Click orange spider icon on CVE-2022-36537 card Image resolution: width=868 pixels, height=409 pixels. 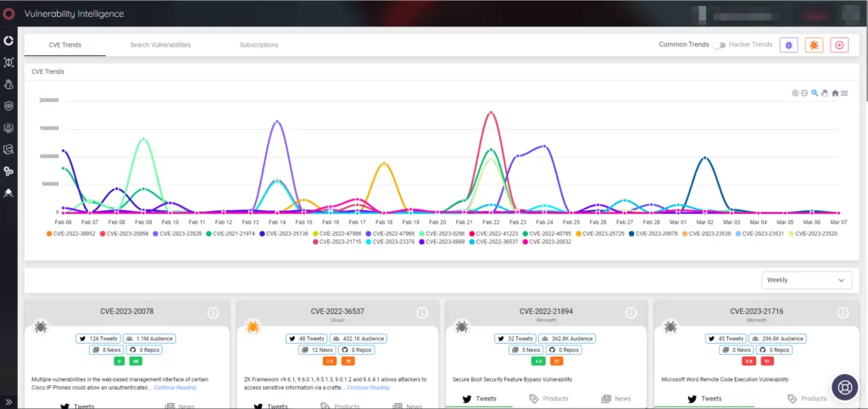tap(253, 327)
